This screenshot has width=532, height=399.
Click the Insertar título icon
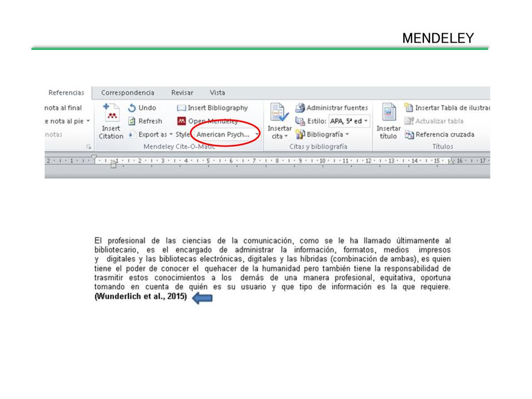[x=389, y=112]
